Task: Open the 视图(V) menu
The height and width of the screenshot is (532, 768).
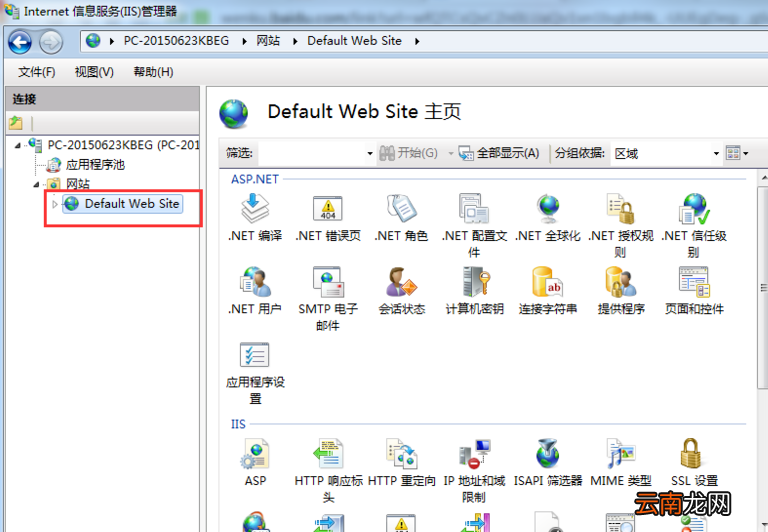Action: click(x=94, y=72)
